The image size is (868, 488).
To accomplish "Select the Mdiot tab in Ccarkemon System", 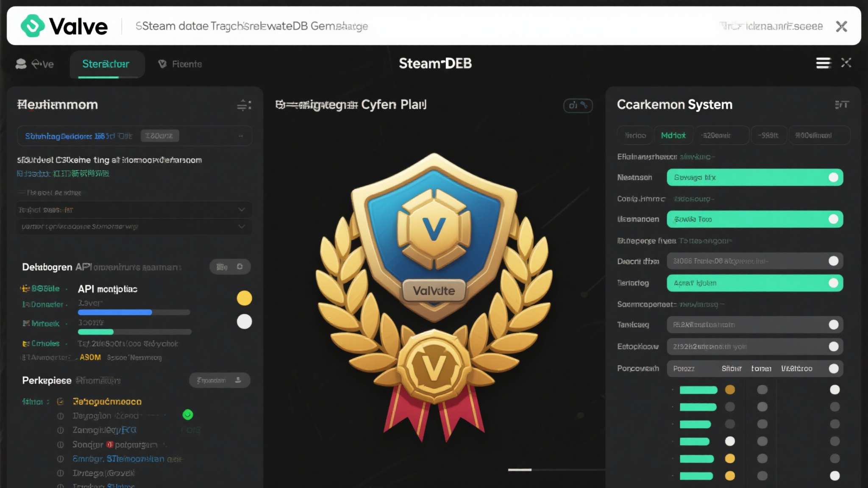I will click(x=673, y=136).
